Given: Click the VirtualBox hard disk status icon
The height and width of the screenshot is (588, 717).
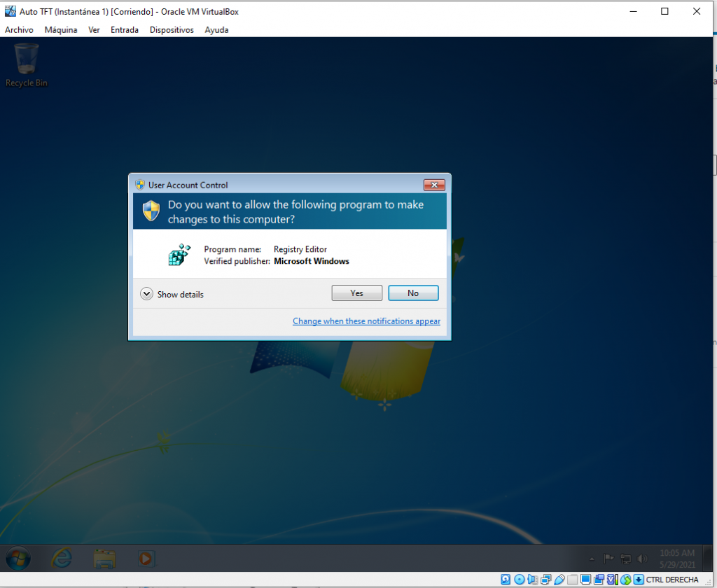Looking at the screenshot, I should point(506,580).
